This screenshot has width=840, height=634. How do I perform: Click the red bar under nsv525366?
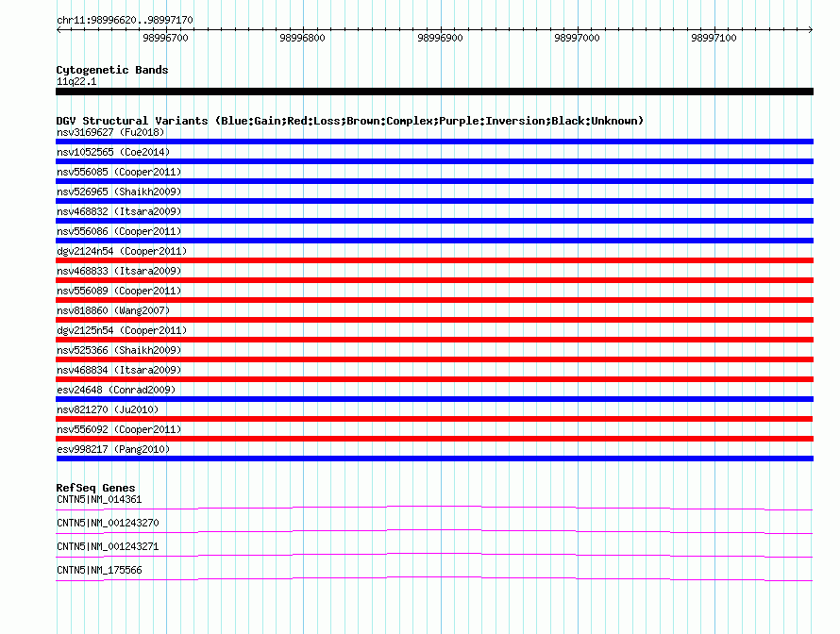[434, 359]
